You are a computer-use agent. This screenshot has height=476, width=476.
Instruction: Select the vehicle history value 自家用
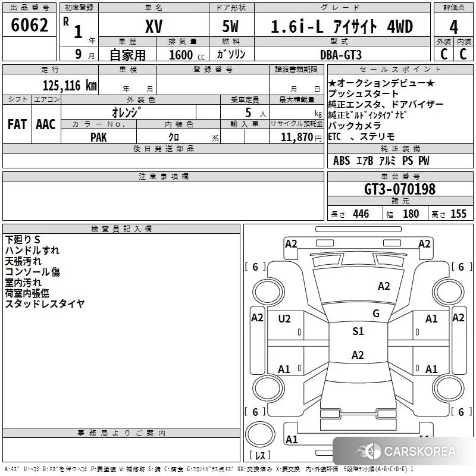[x=127, y=55]
